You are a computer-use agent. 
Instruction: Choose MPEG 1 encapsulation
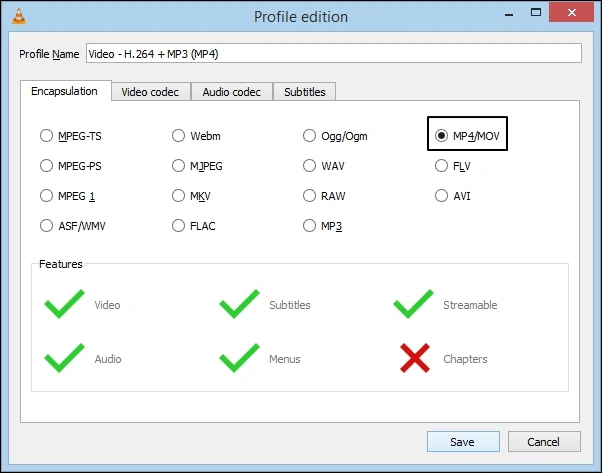(46, 195)
